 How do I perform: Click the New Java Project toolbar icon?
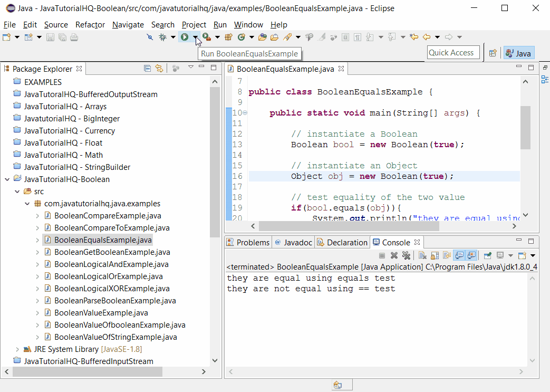28,37
